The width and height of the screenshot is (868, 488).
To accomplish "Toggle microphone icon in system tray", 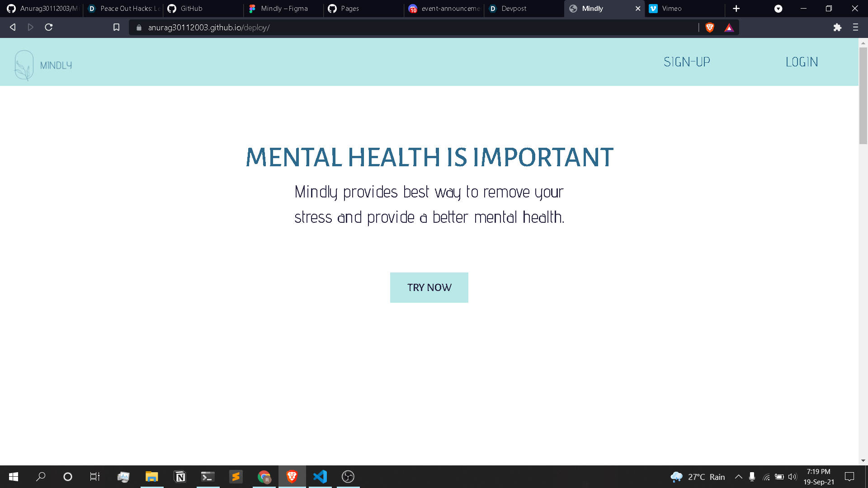I will click(752, 477).
